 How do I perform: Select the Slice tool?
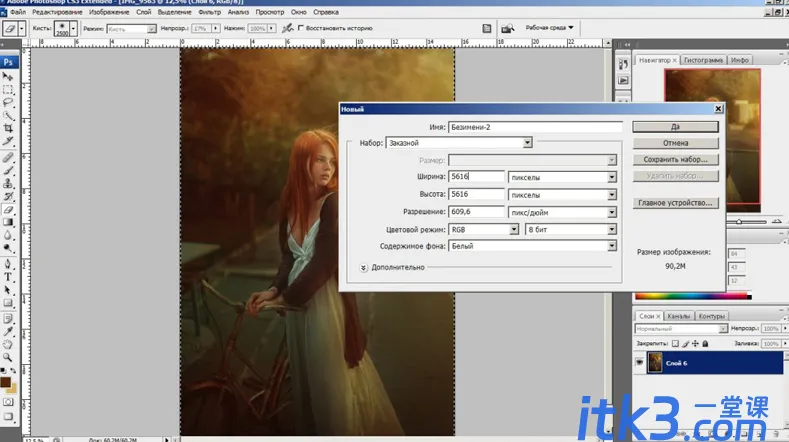(x=8, y=141)
